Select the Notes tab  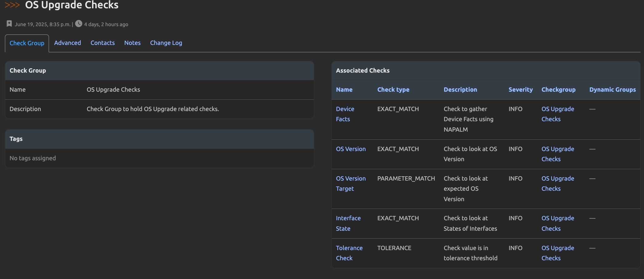[132, 43]
